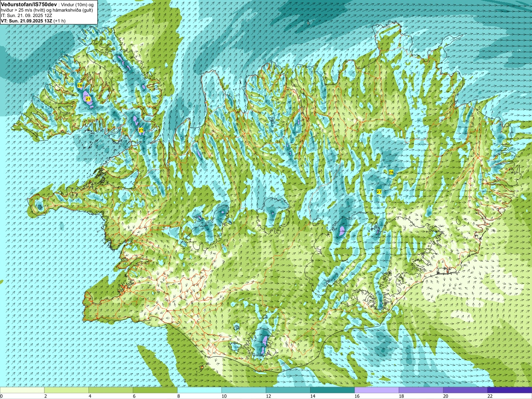Image resolution: width=532 pixels, height=399 pixels.
Task: Click legend tick label "4"
Action: (x=90, y=396)
